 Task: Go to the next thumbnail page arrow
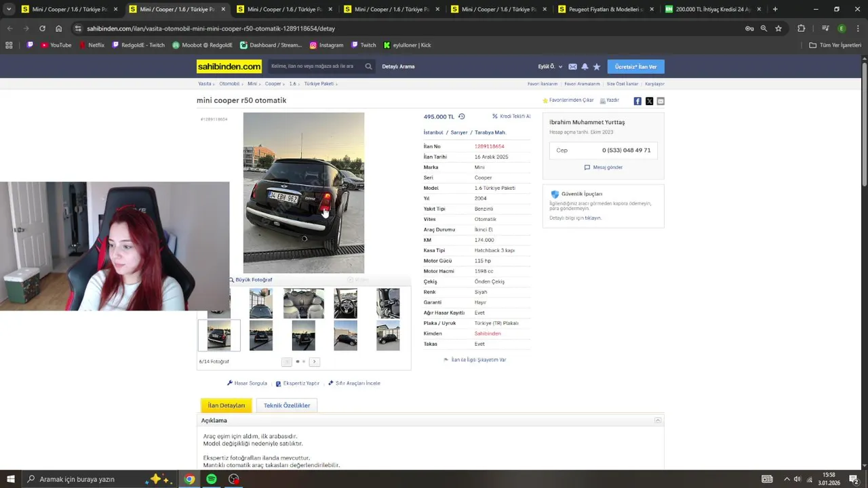pyautogui.click(x=314, y=362)
